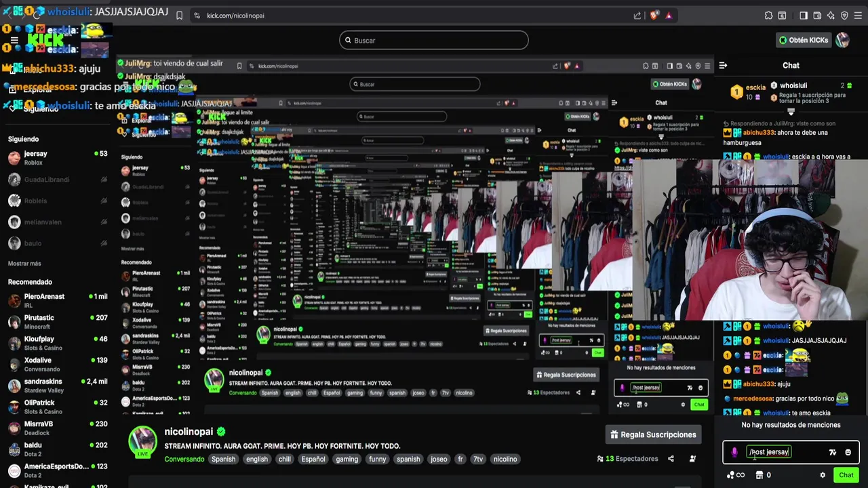Open sandraskins Stardew Valley channel

[x=58, y=386]
